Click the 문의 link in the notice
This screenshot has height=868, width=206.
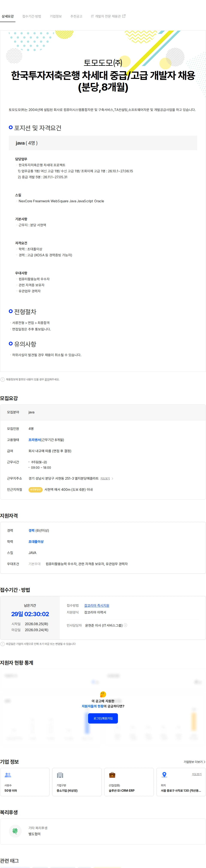pos(47,379)
